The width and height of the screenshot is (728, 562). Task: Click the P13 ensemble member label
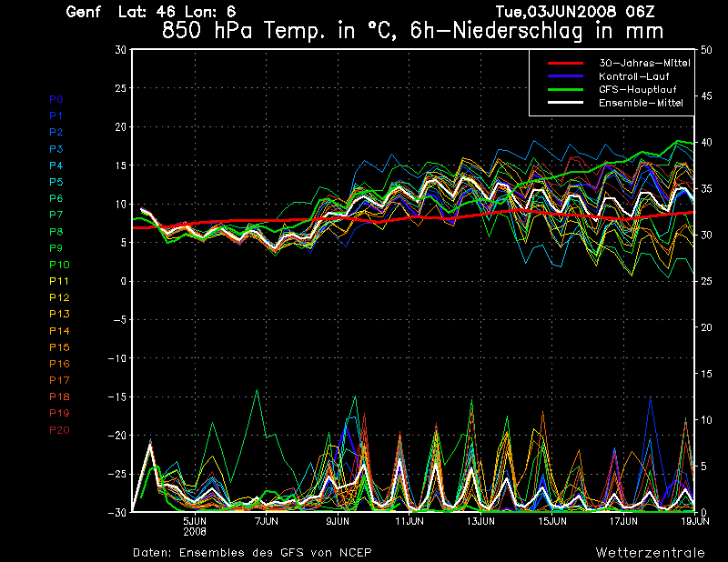(x=59, y=314)
